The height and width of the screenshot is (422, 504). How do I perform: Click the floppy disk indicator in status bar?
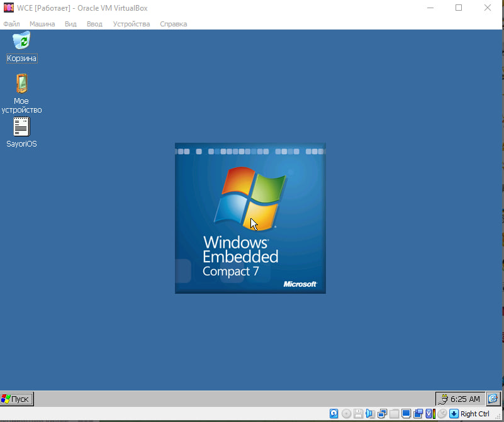[x=358, y=414]
